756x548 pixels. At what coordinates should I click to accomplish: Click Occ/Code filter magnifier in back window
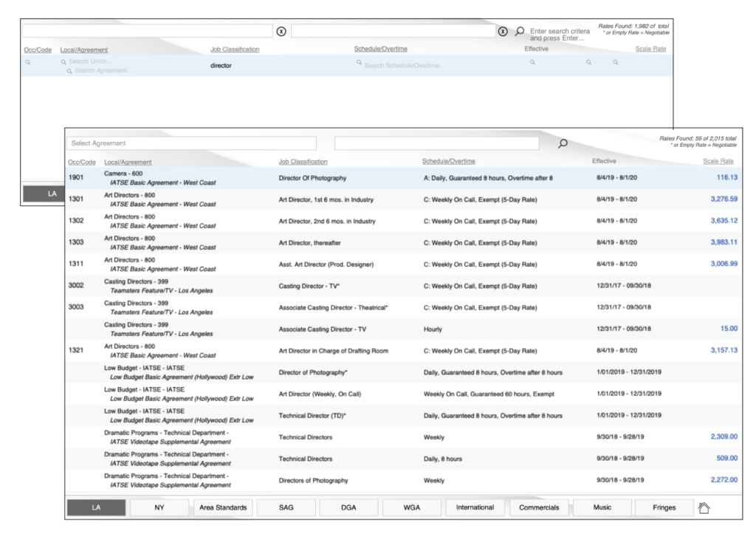tap(28, 62)
